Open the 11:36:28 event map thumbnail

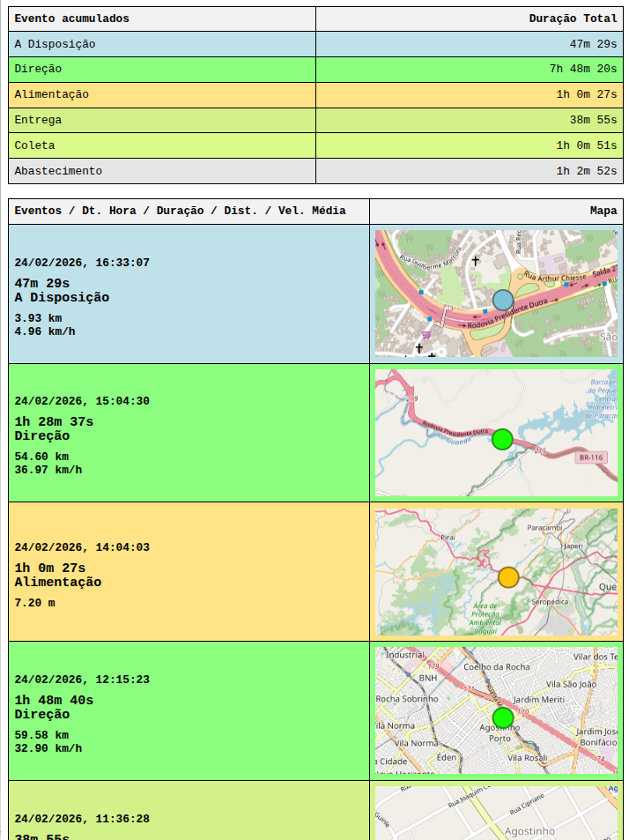(x=496, y=814)
